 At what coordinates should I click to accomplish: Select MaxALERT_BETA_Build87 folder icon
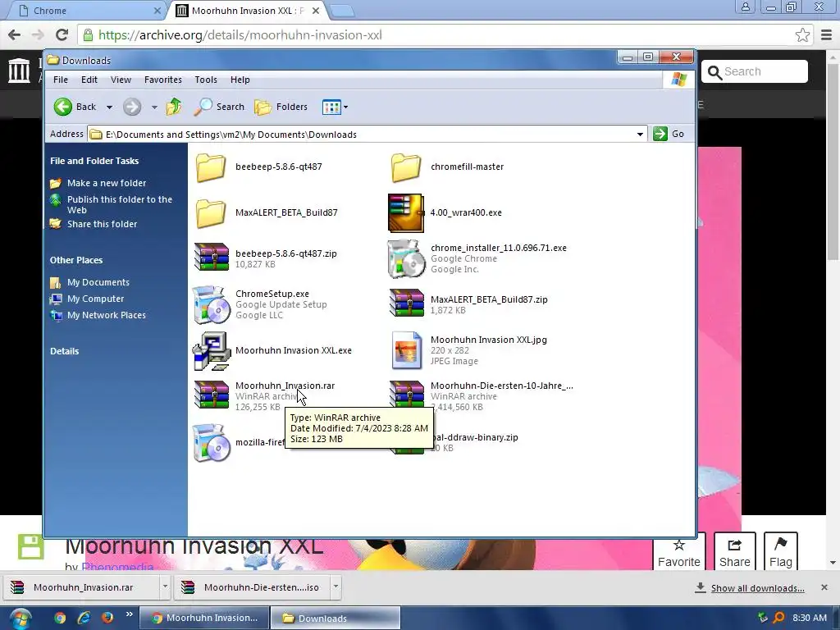point(211,212)
